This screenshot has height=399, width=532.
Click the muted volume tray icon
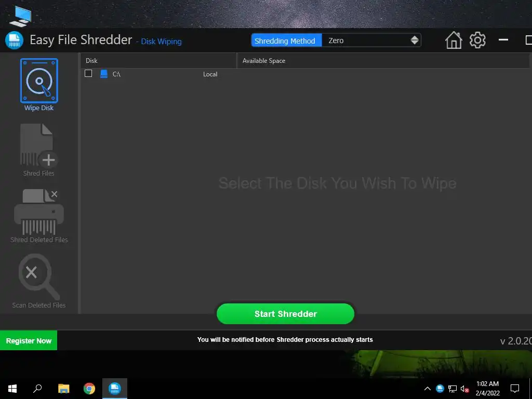(465, 389)
